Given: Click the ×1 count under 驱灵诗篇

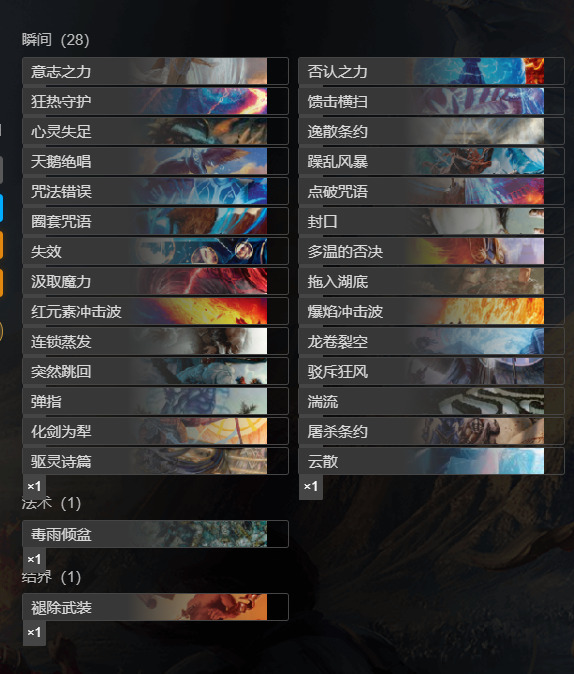Looking at the screenshot, I should [34, 487].
